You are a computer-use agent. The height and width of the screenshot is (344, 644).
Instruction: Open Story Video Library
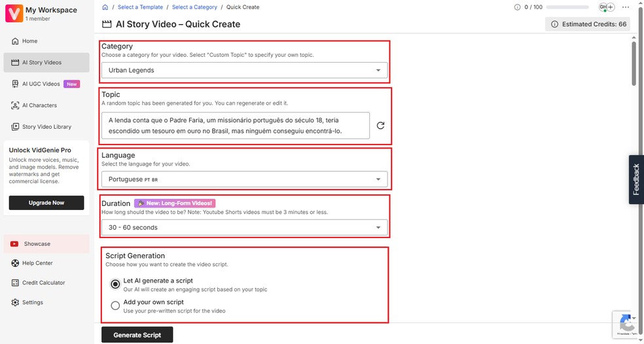point(46,126)
